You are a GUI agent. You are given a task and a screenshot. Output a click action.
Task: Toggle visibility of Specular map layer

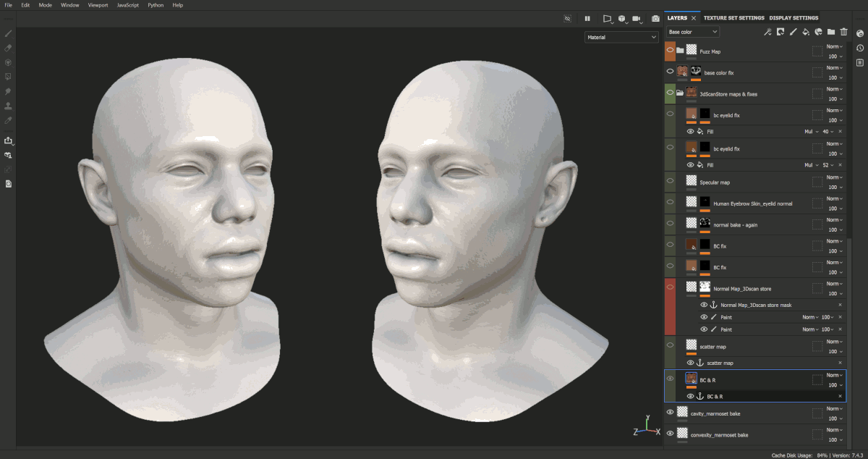point(671,182)
